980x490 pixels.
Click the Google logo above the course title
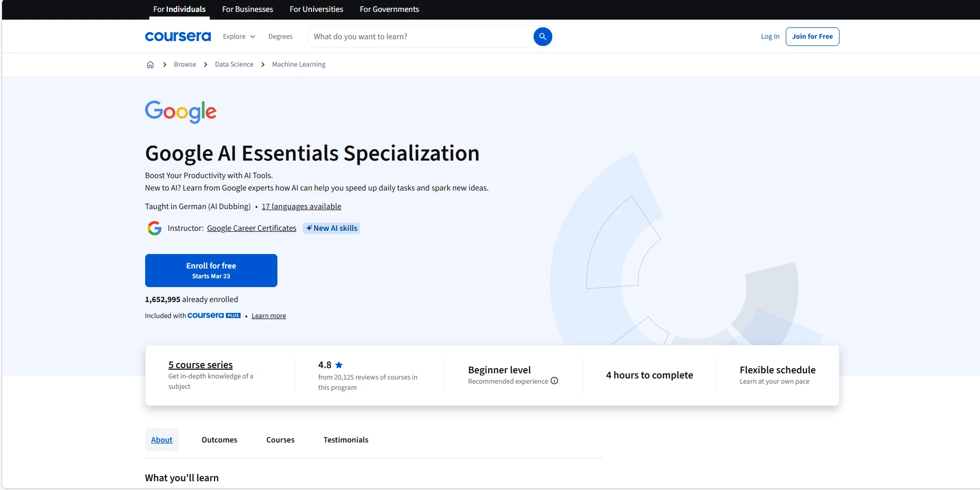(180, 112)
